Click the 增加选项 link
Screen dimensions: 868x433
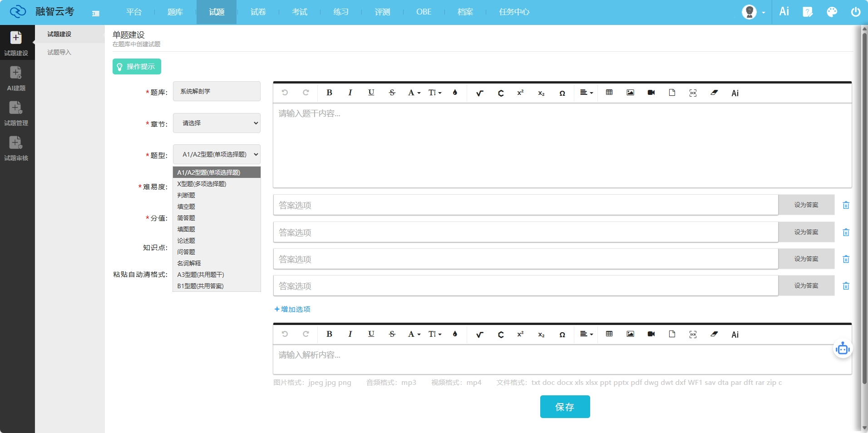click(292, 309)
